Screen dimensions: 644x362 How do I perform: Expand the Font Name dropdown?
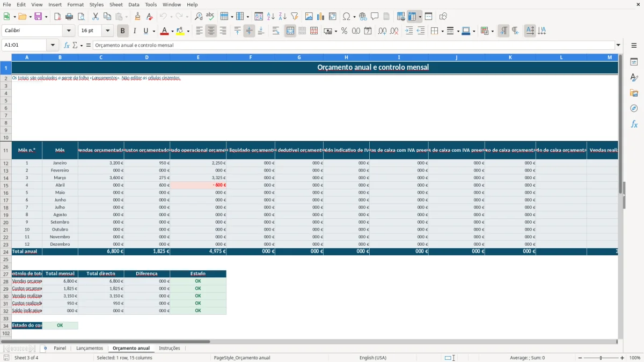(x=68, y=31)
